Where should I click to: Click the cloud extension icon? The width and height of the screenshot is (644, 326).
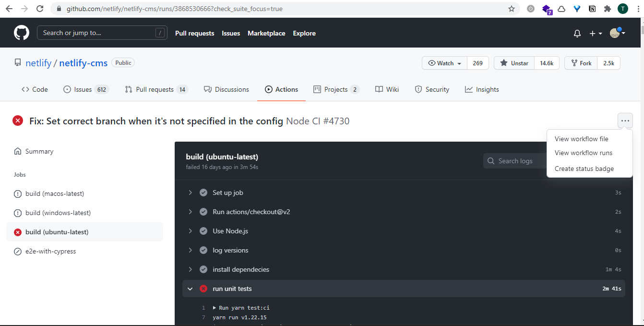tap(561, 9)
